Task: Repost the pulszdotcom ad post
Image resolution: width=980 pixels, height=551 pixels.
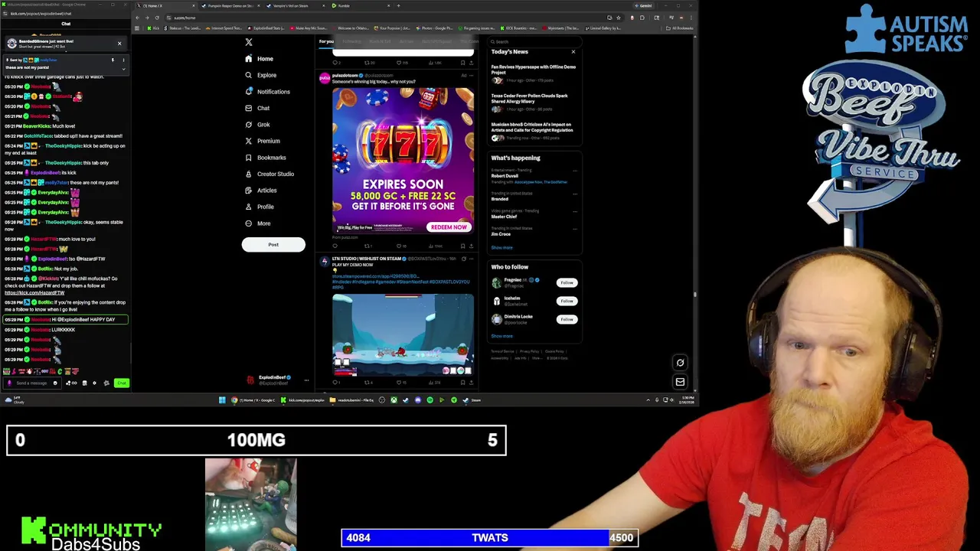Action: (x=367, y=246)
